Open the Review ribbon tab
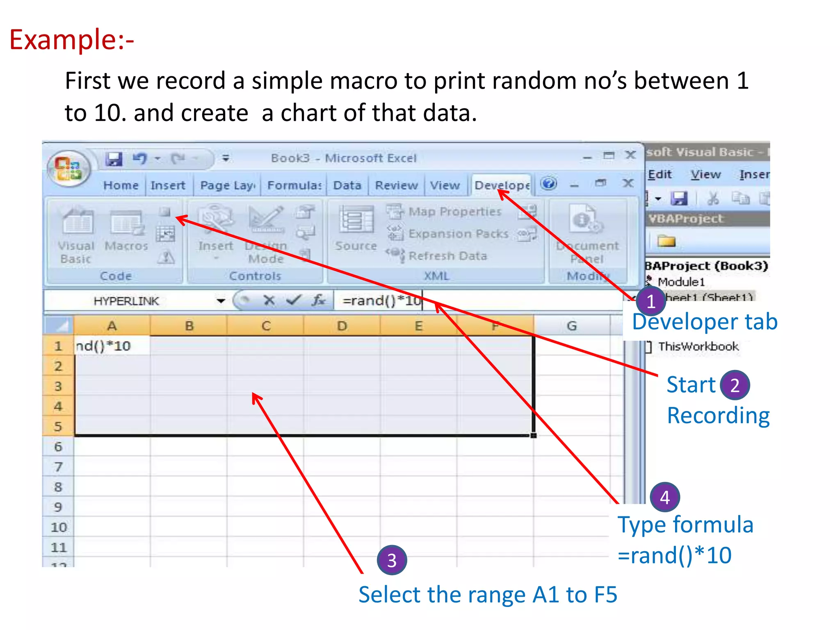840x630 pixels. click(x=396, y=185)
